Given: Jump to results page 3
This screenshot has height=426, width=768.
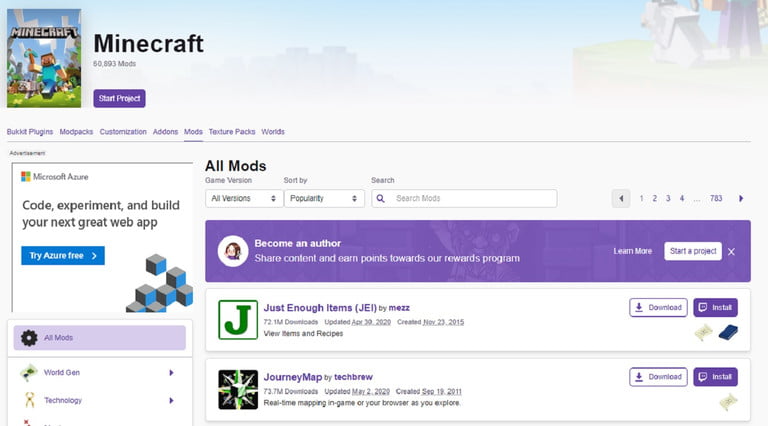Looking at the screenshot, I should (x=668, y=198).
